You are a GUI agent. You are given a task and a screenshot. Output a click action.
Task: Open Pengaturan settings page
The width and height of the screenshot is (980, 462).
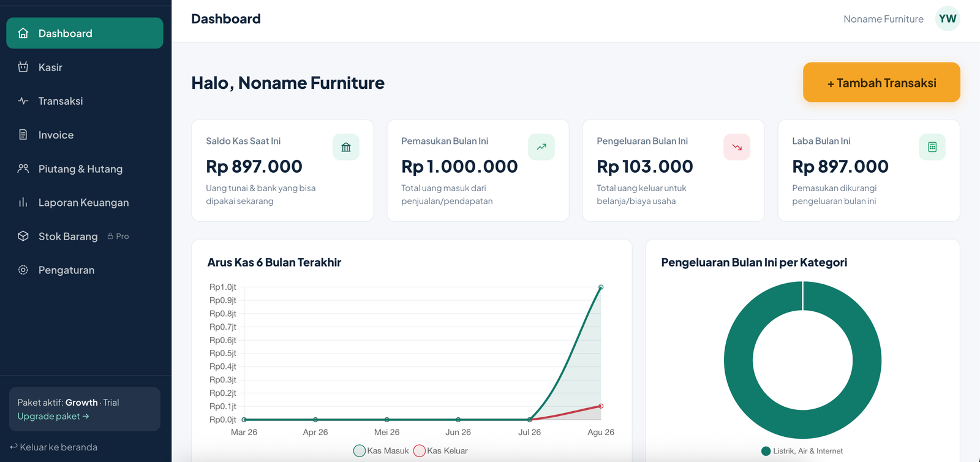coord(85,270)
